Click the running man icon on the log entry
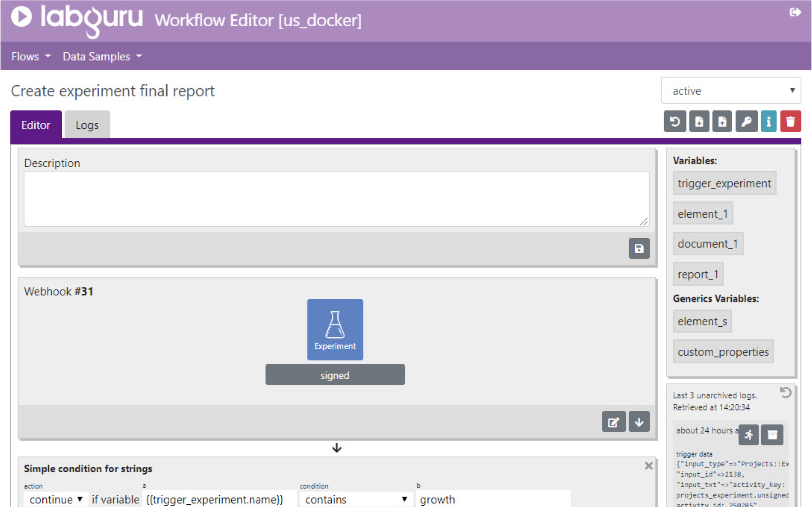The image size is (812, 507). 748,435
